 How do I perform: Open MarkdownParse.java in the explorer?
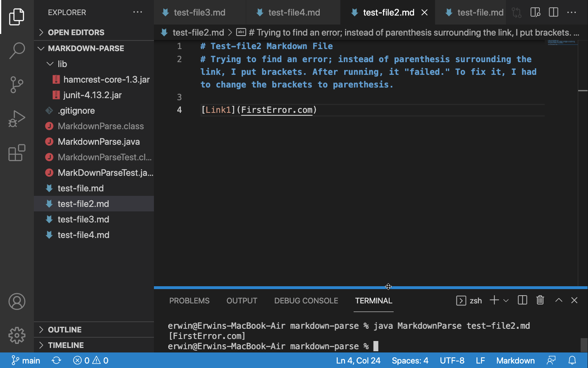94,141
